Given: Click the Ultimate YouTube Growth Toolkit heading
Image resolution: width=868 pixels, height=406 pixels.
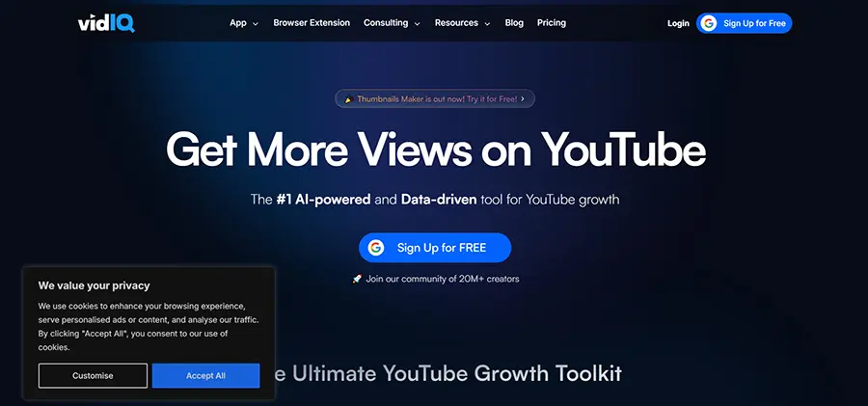Looking at the screenshot, I should click(448, 373).
